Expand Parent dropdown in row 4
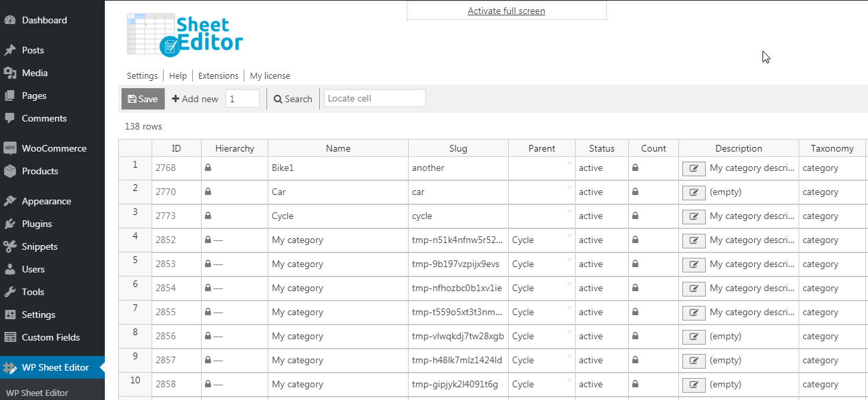 pos(570,236)
